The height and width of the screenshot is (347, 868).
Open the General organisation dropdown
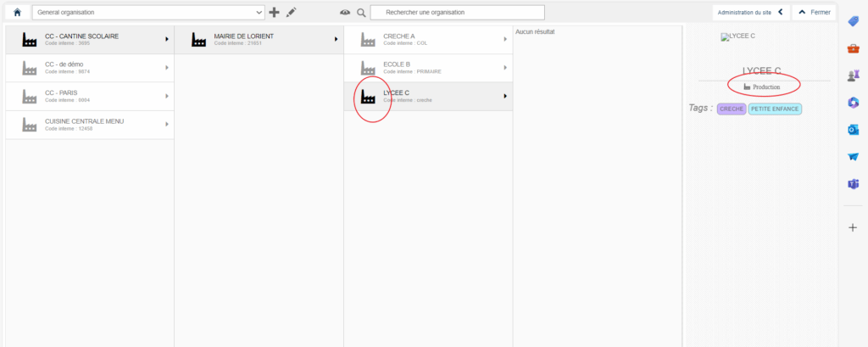[148, 13]
